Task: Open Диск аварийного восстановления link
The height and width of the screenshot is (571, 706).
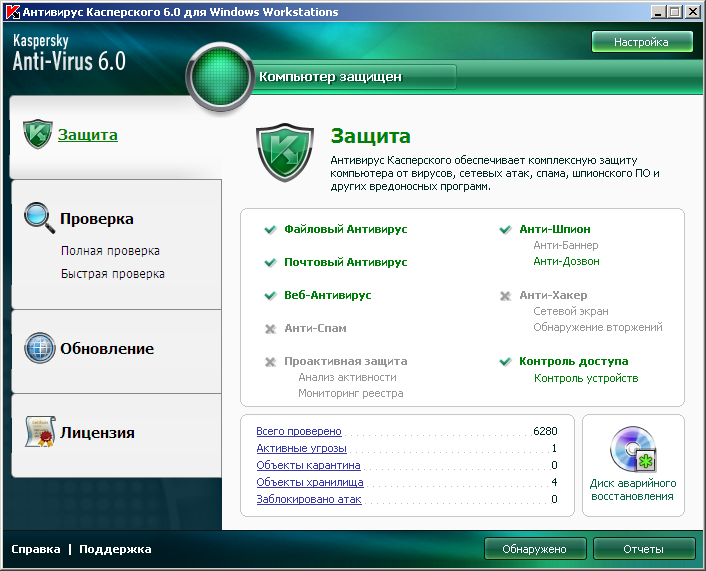Action: pyautogui.click(x=633, y=489)
